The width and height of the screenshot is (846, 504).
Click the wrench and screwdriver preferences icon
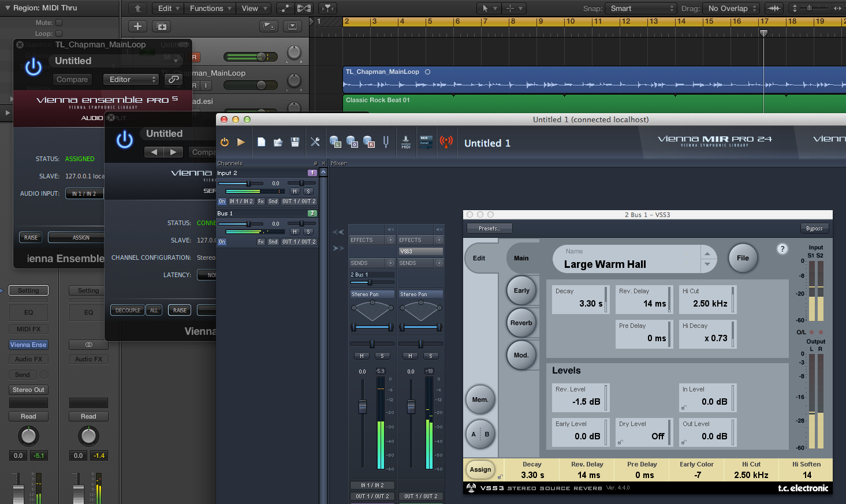[x=315, y=142]
